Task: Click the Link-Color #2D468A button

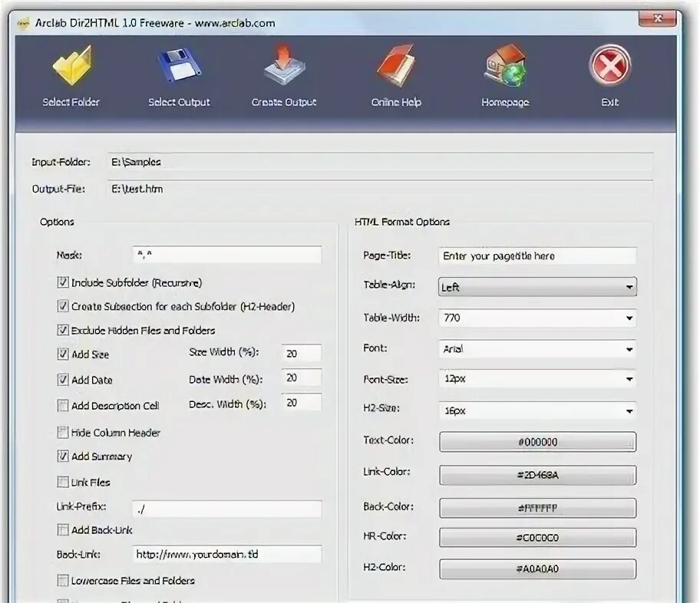Action: (537, 475)
